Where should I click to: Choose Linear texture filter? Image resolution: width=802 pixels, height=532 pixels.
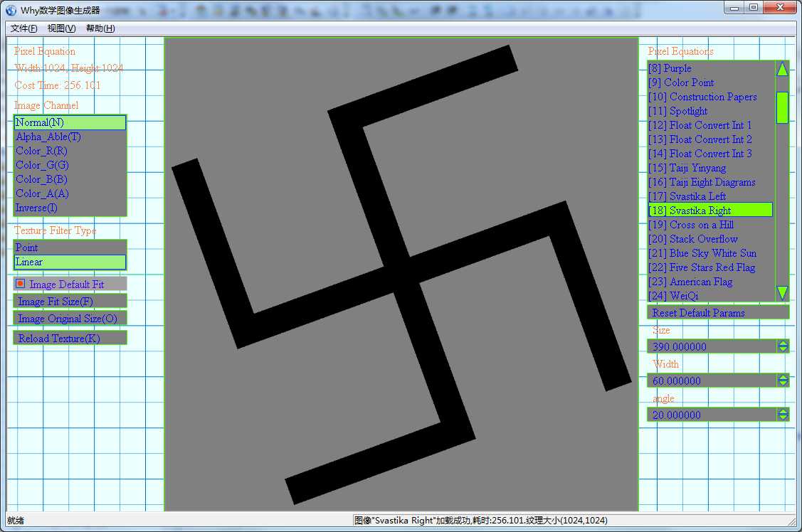70,262
